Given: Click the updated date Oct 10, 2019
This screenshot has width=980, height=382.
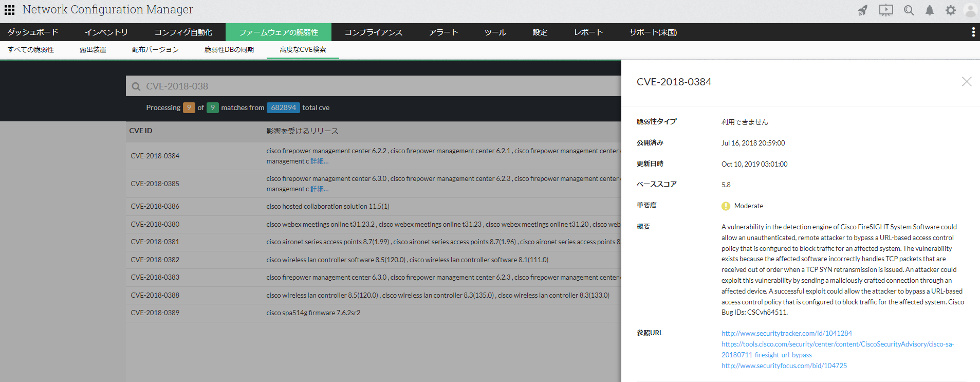Looking at the screenshot, I should pyautogui.click(x=754, y=165).
